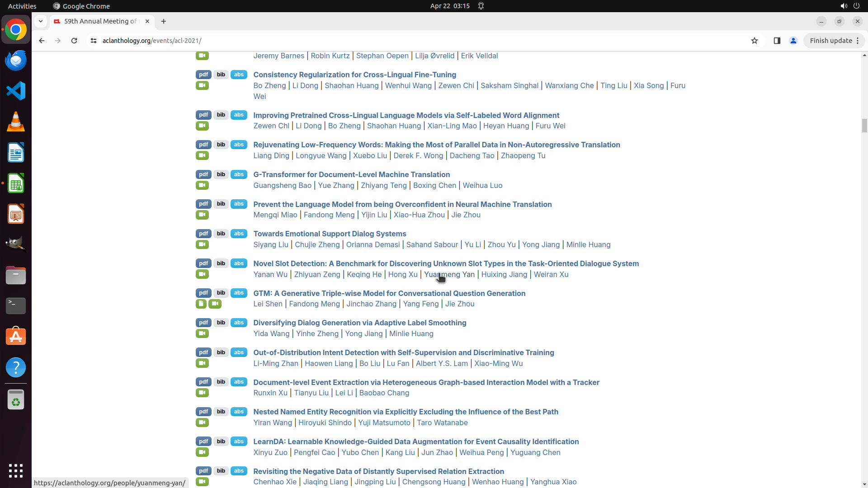
Task: Open system volume and power menu
Action: coord(849,6)
